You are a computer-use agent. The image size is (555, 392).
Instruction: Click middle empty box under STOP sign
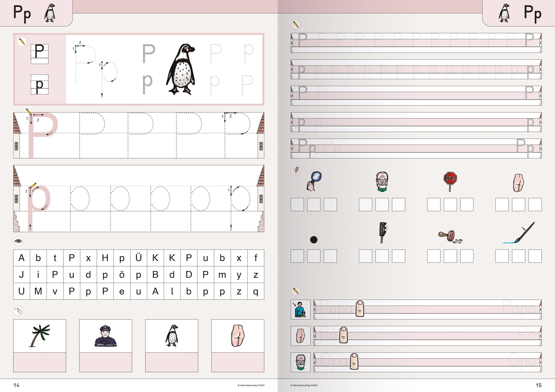pyautogui.click(x=450, y=205)
